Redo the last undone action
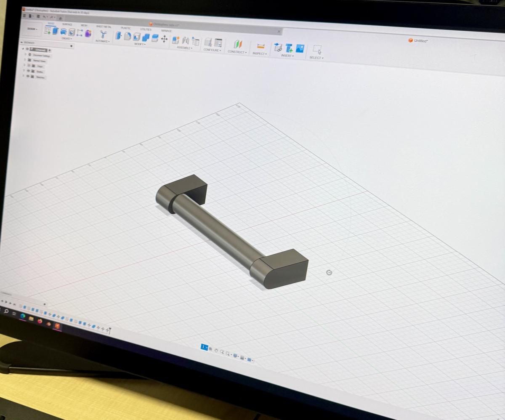The width and height of the screenshot is (505, 420). (51, 17)
